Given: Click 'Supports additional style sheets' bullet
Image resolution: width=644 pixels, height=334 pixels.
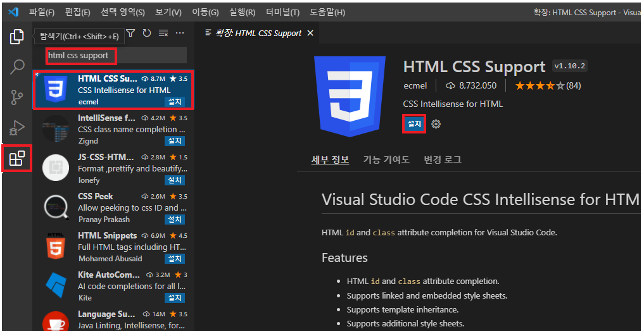Looking at the screenshot, I should coord(405,324).
